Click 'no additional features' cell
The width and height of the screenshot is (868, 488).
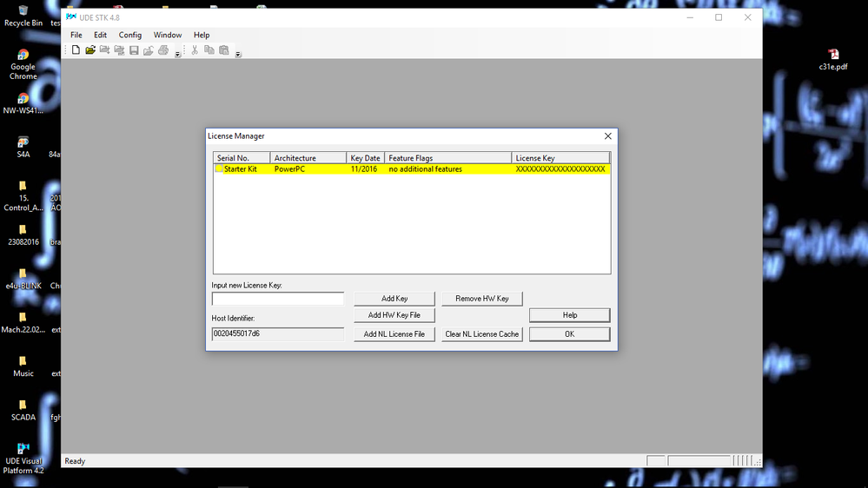click(x=425, y=169)
